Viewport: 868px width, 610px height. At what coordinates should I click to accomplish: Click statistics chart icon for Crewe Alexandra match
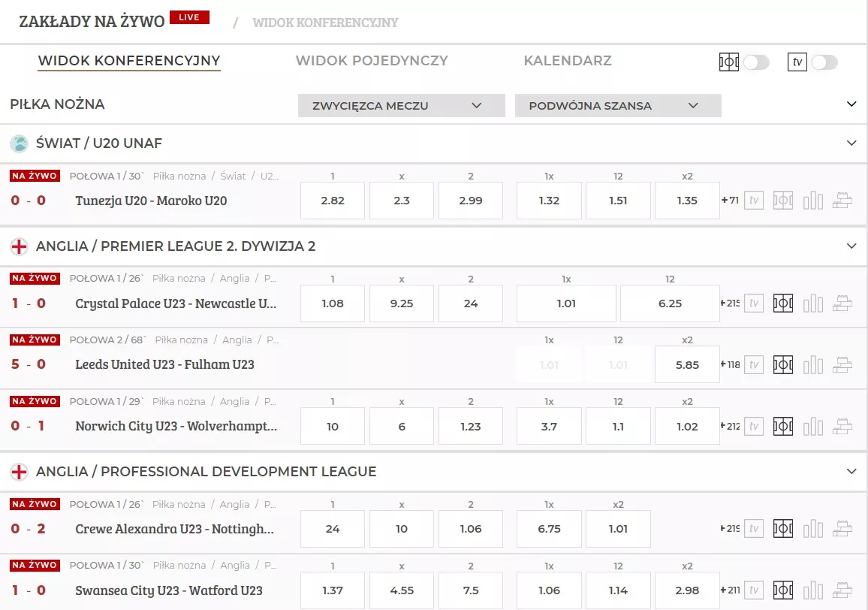click(812, 529)
